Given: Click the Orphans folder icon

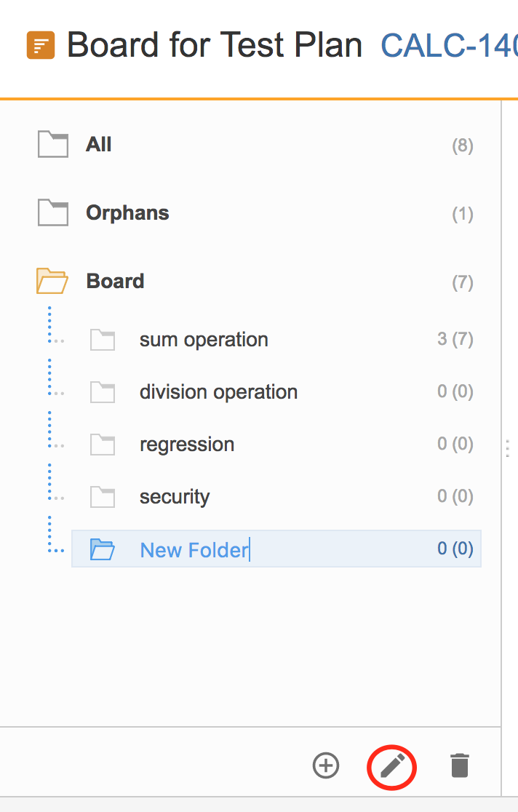Looking at the screenshot, I should pos(53,212).
